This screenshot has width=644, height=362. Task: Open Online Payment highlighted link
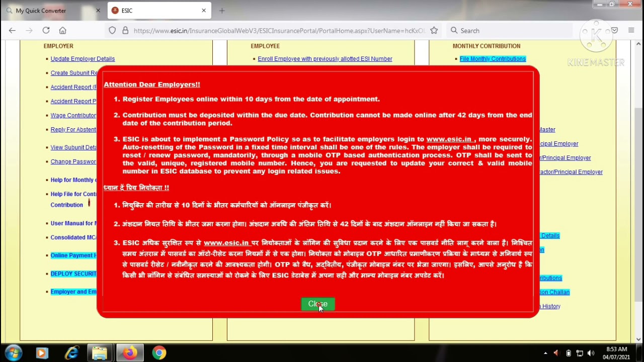tap(73, 255)
